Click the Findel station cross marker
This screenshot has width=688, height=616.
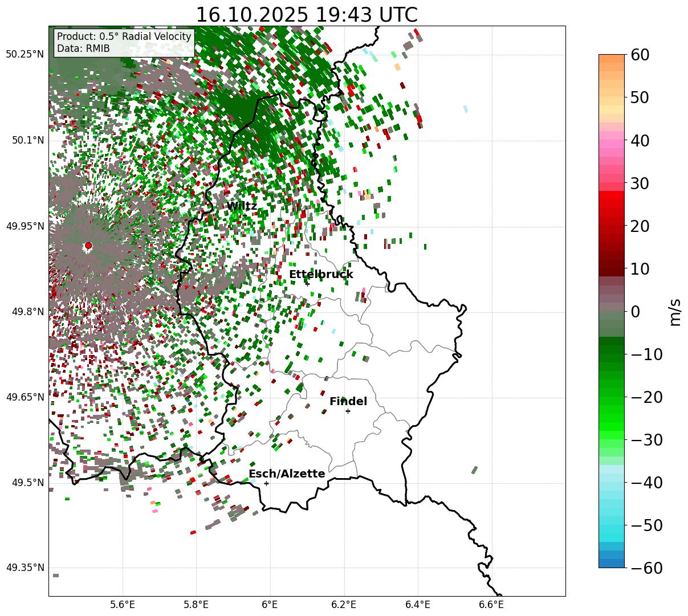point(348,411)
